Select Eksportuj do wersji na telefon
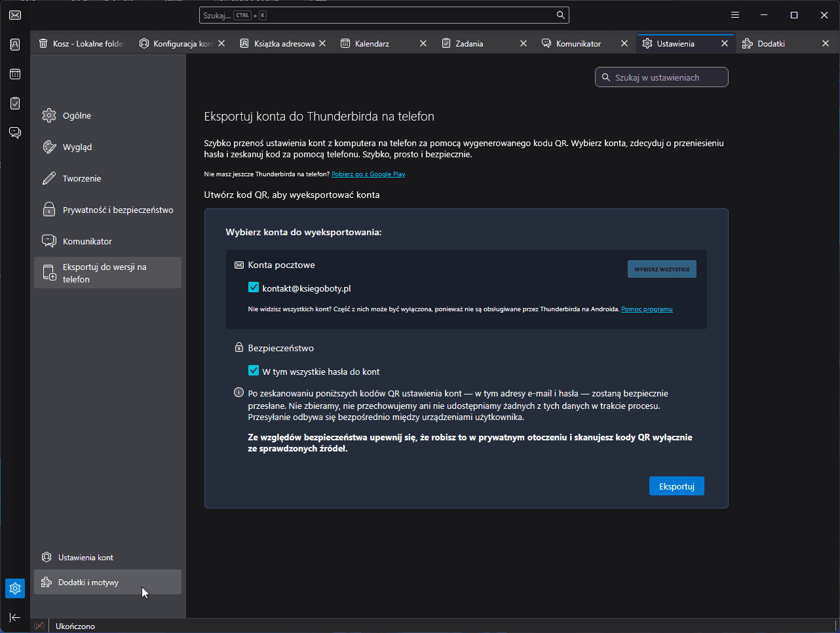 coord(107,273)
